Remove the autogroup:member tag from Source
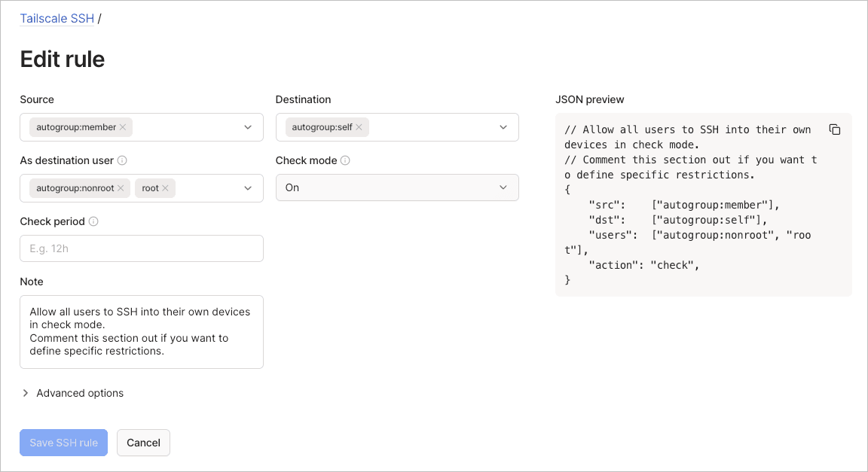 click(x=122, y=126)
